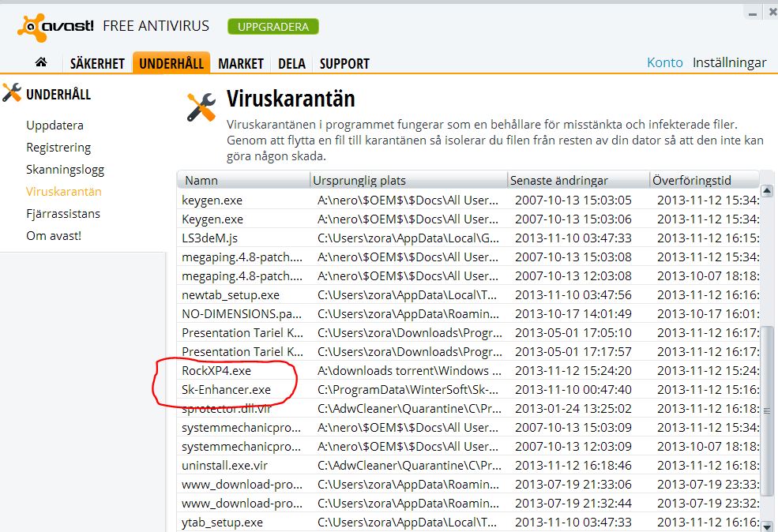Select the capitalized Keygen.exe row

pos(468,219)
